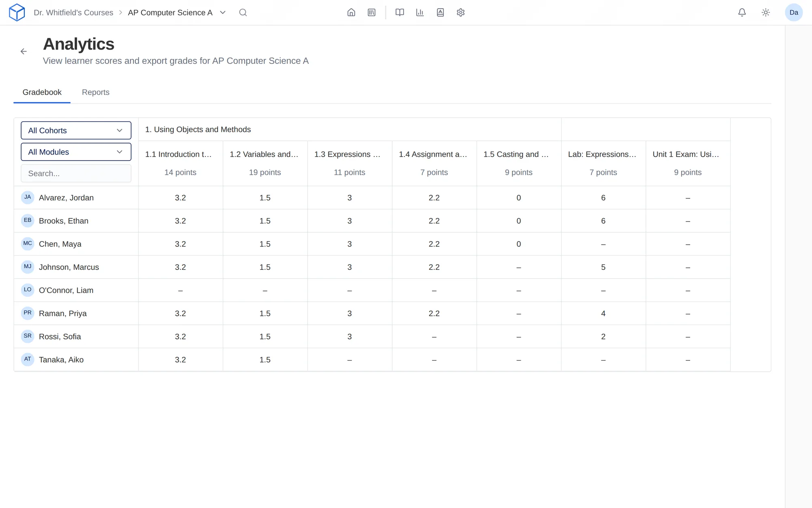812x508 pixels.
Task: Switch to the Reports tab
Action: [95, 92]
